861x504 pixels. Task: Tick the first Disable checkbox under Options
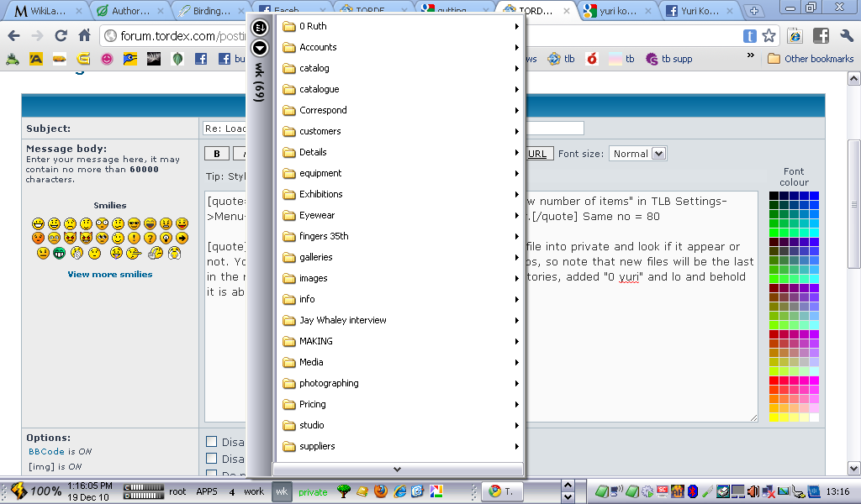212,442
